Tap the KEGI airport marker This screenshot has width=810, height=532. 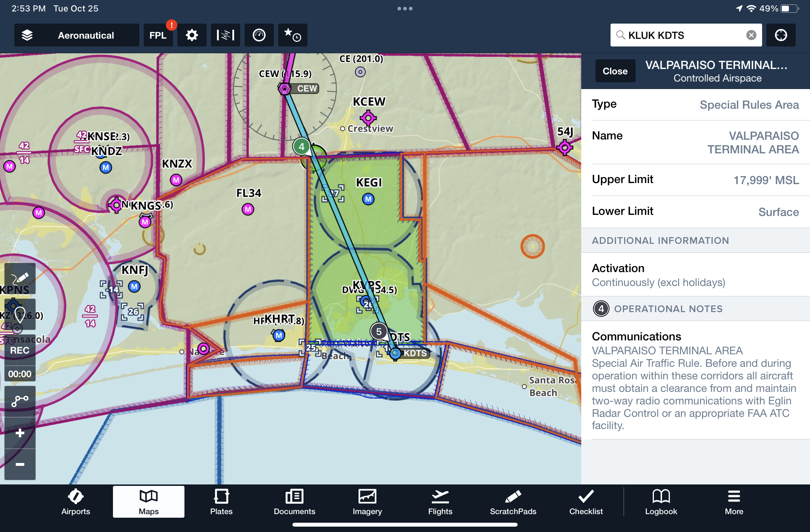point(369,199)
